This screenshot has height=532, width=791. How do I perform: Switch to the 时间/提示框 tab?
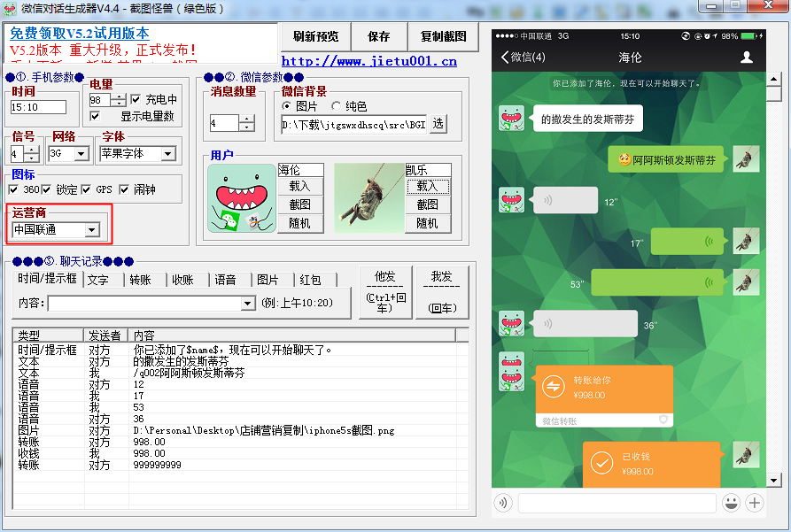click(47, 278)
